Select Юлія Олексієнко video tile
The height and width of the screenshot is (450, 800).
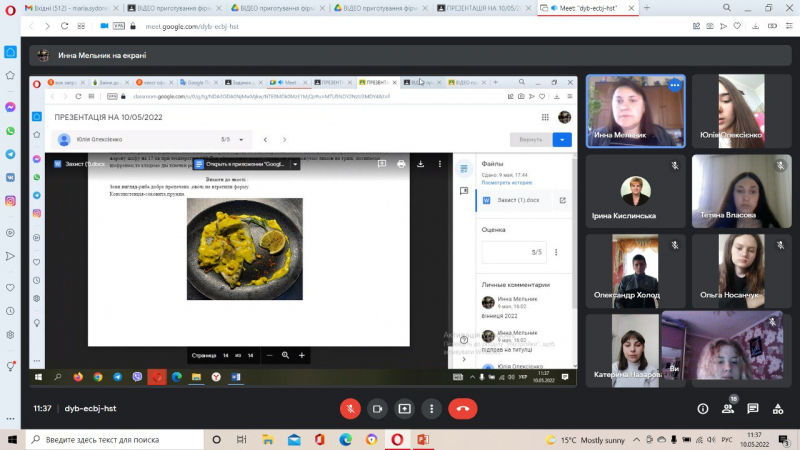(x=741, y=111)
